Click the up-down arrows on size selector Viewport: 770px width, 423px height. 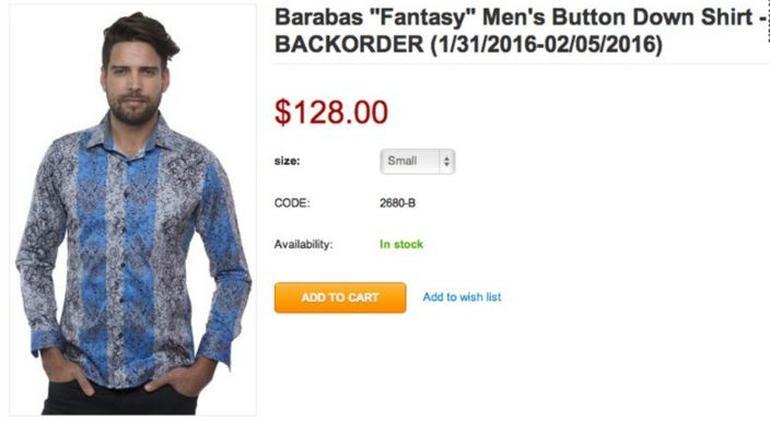(x=446, y=161)
